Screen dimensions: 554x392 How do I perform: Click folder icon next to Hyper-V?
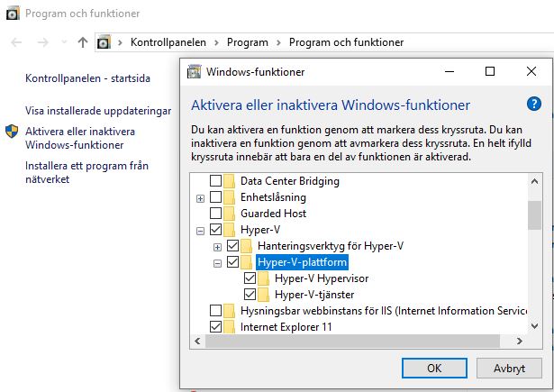coord(229,230)
